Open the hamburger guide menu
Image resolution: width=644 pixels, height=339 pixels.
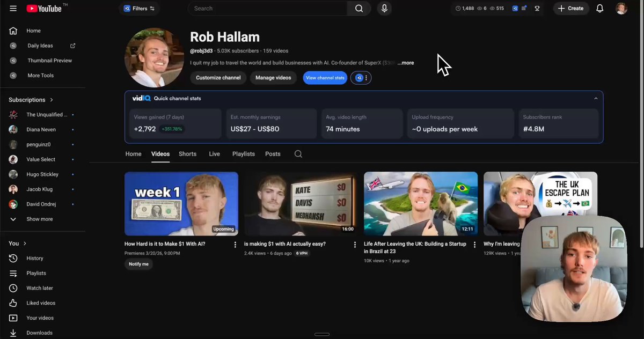point(13,9)
